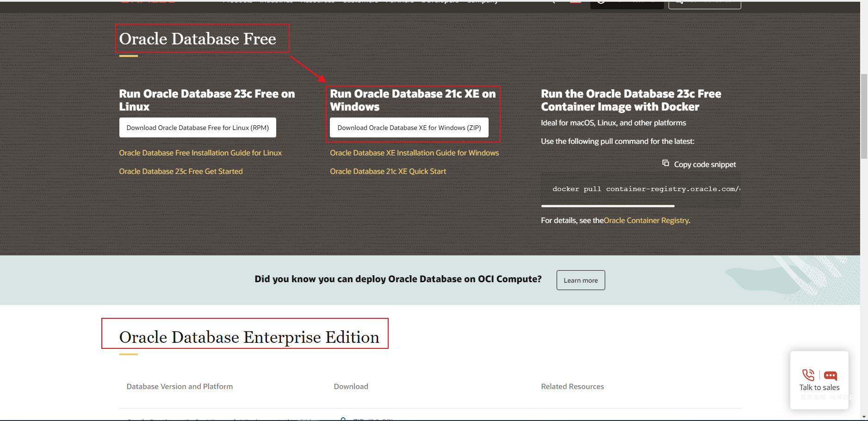Click the chat bubble icon in Talk to sales
The image size is (868, 421).
pyautogui.click(x=831, y=375)
